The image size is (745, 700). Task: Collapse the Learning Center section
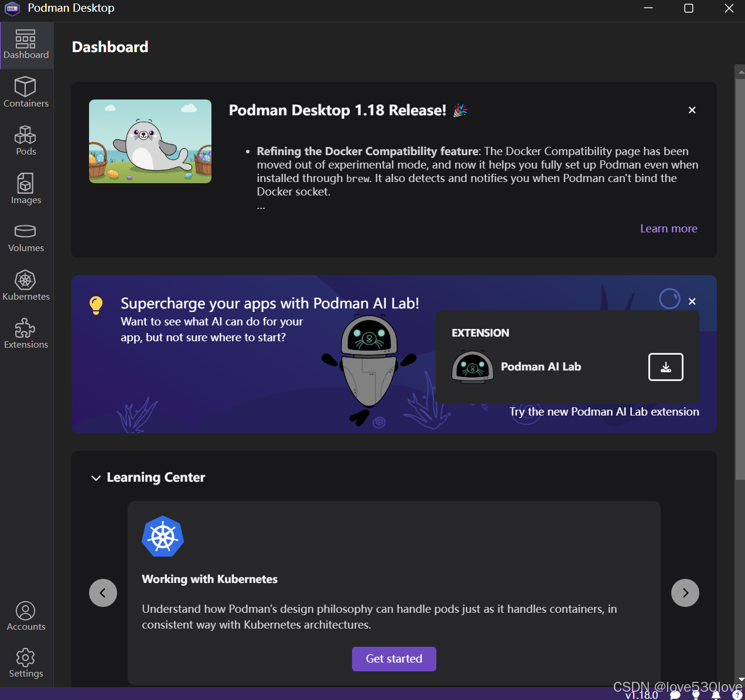click(x=96, y=478)
